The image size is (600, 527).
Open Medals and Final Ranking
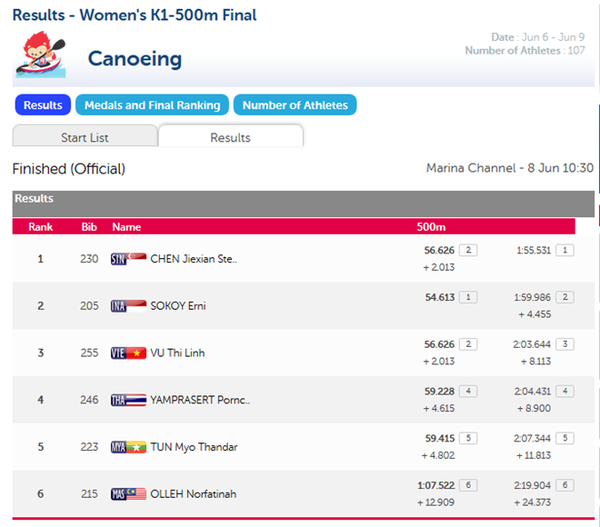click(x=152, y=105)
